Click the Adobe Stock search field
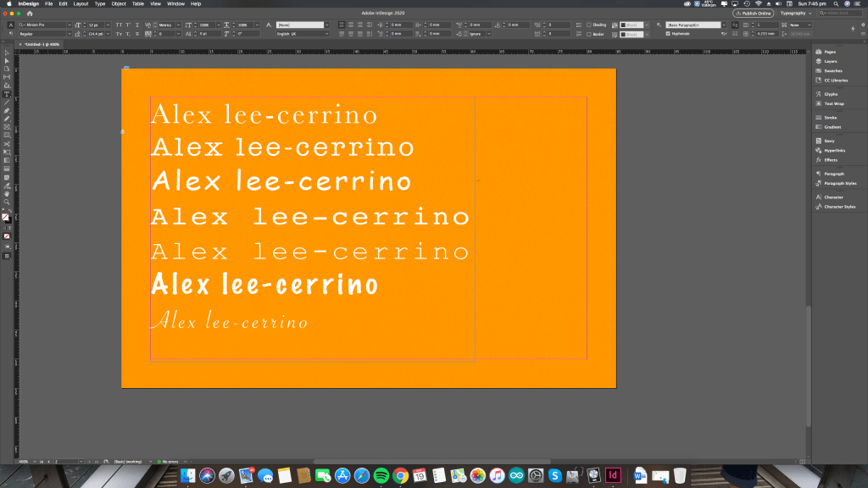Screen dimensions: 868x488 [x=843, y=13]
